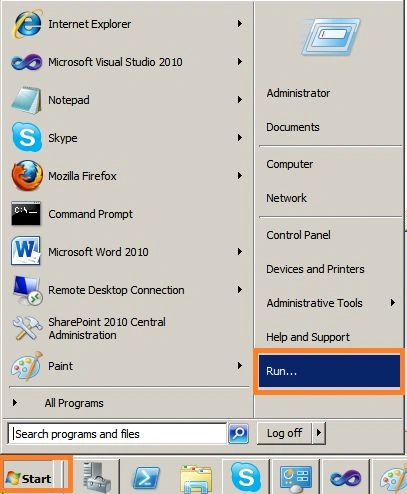Image resolution: width=407 pixels, height=494 pixels.
Task: Launch the Paint palette icon in menu
Action: click(27, 366)
